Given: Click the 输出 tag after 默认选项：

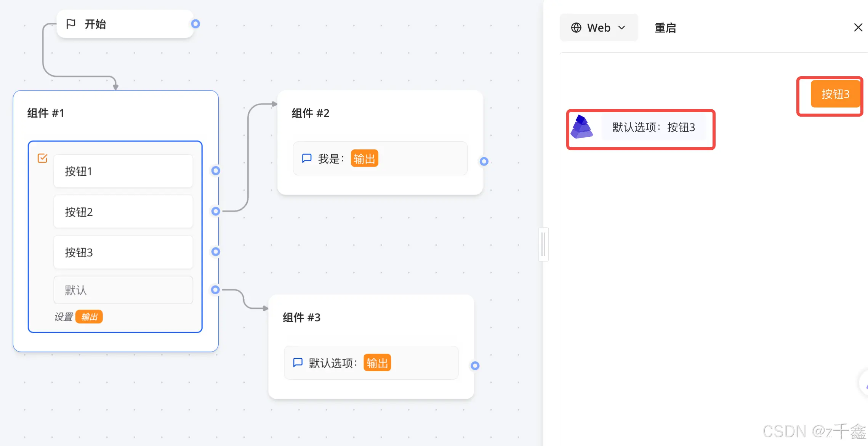Looking at the screenshot, I should pyautogui.click(x=377, y=363).
